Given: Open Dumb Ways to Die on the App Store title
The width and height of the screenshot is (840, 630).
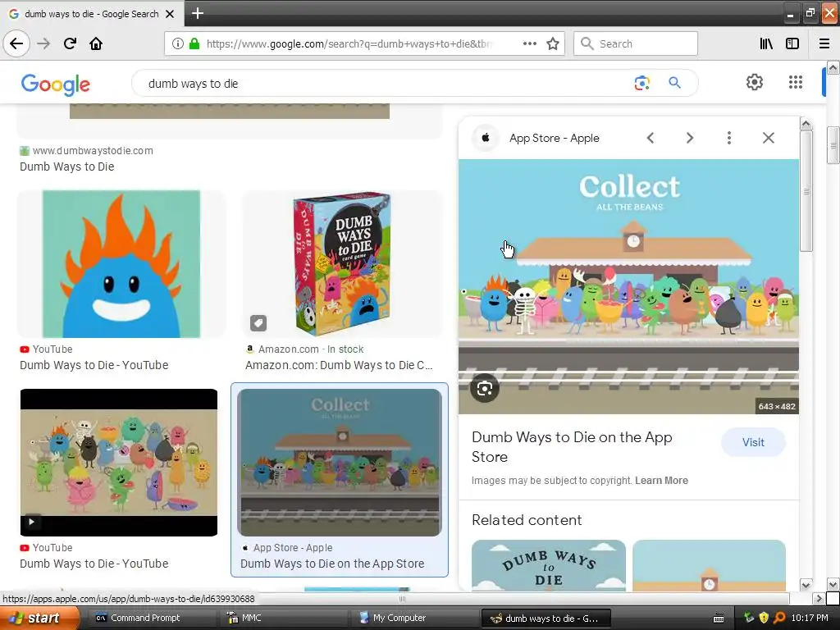Looking at the screenshot, I should [x=572, y=447].
